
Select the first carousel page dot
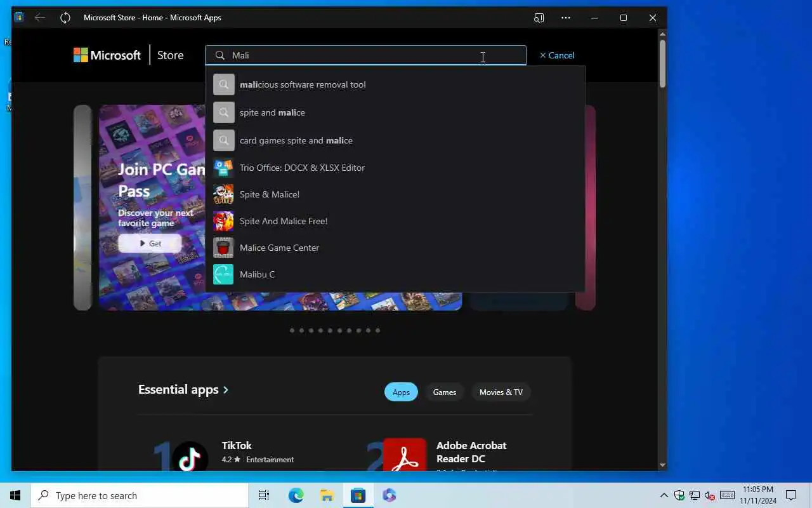pos(292,330)
